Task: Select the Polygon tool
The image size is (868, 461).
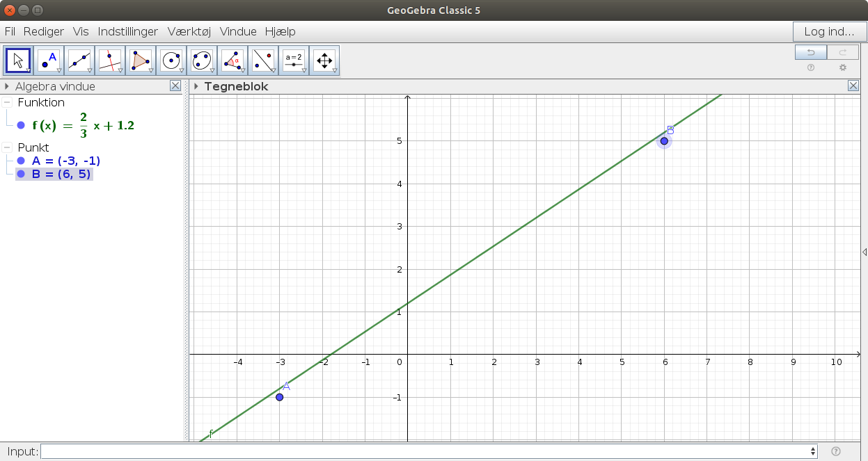Action: (141, 60)
